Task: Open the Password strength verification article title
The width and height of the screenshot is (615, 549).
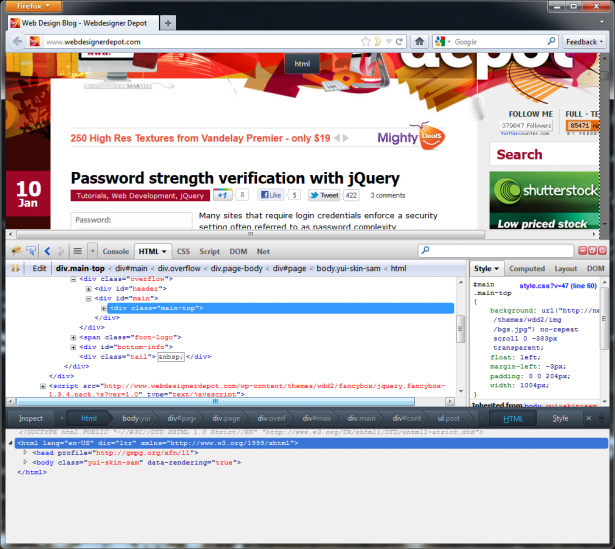Action: coord(235,178)
